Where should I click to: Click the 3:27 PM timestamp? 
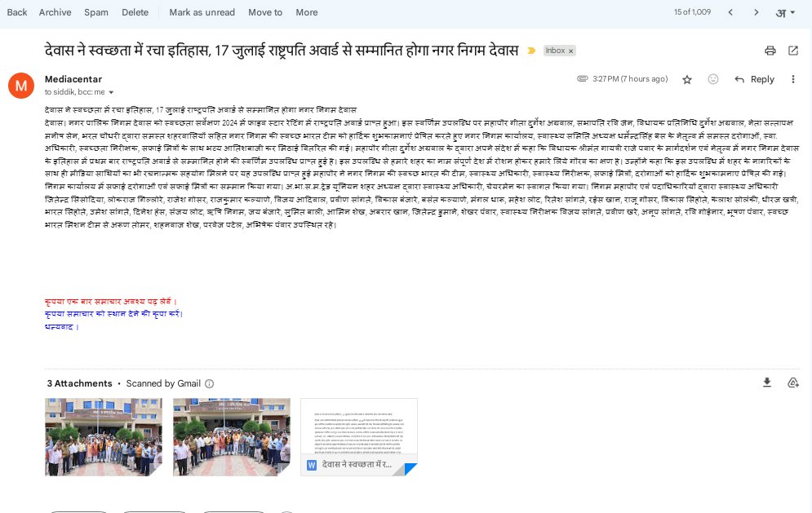click(630, 79)
